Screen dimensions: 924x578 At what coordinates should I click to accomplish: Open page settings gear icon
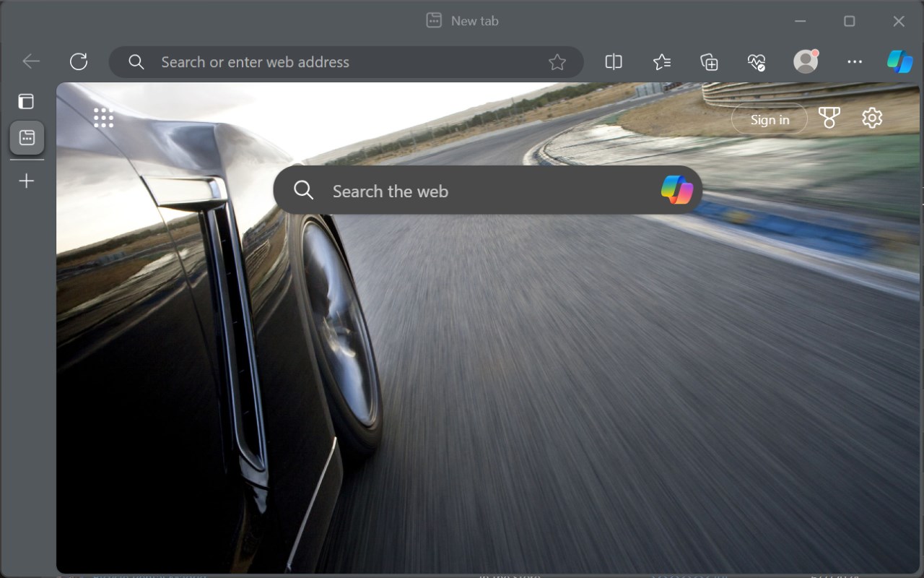(872, 118)
